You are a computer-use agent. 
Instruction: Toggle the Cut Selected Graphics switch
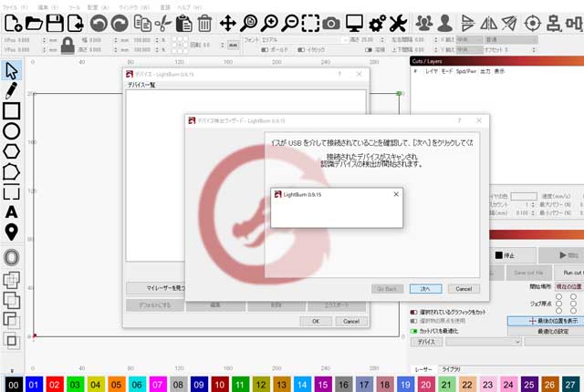[x=413, y=312]
